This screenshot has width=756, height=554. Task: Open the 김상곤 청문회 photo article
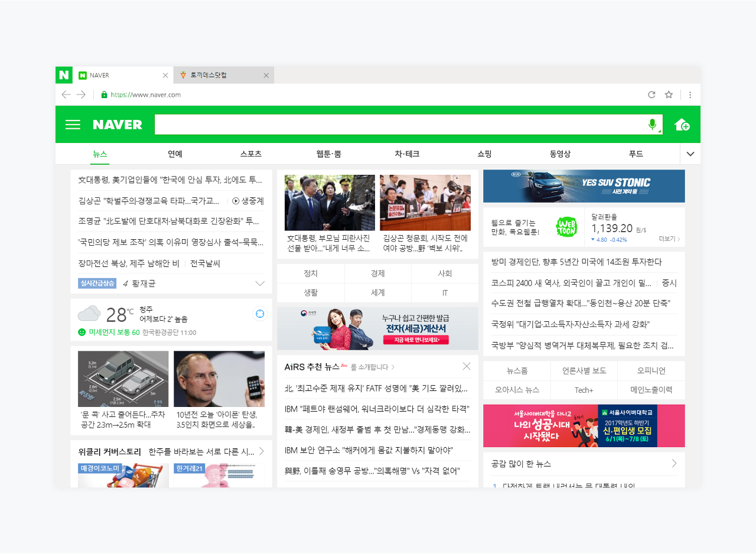[425, 203]
